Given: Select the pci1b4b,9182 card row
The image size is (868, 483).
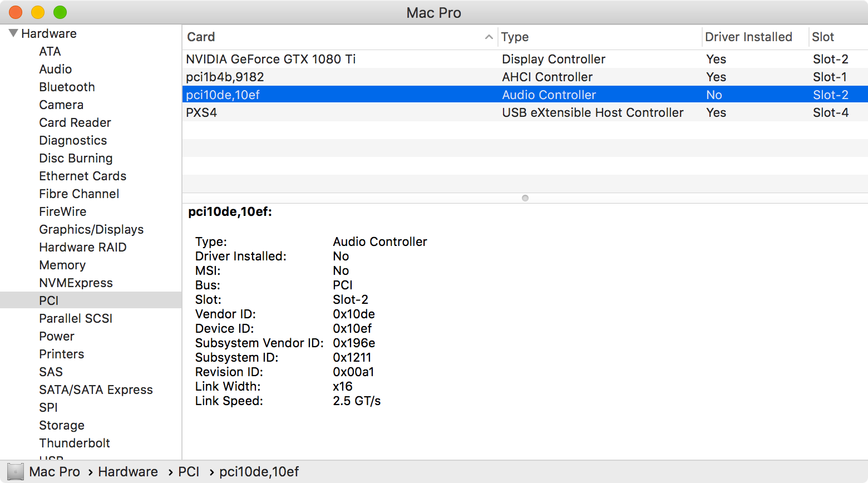Looking at the screenshot, I should pos(525,77).
